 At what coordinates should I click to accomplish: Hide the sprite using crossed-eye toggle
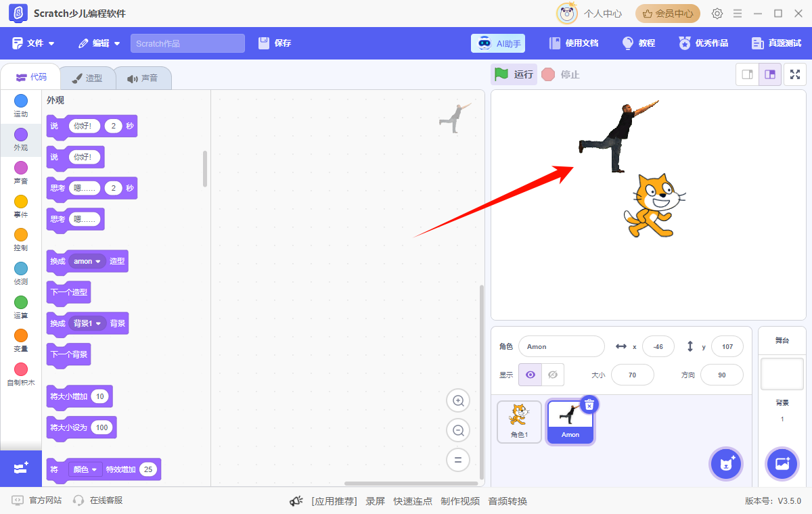pos(553,375)
